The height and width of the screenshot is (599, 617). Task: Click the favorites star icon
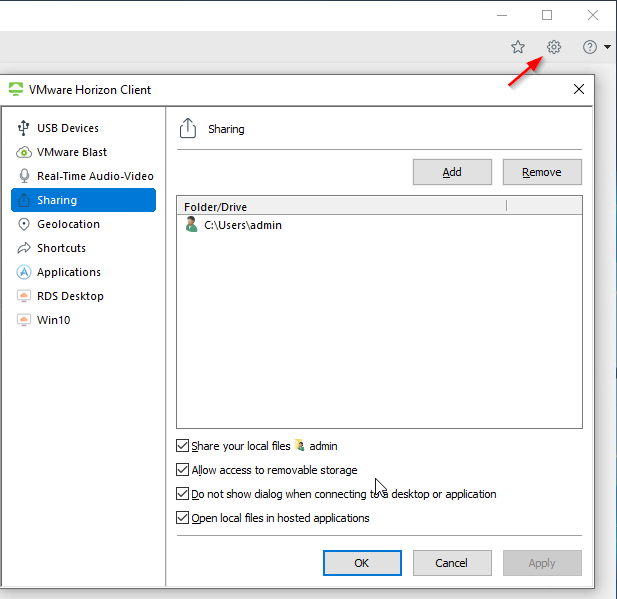[517, 47]
